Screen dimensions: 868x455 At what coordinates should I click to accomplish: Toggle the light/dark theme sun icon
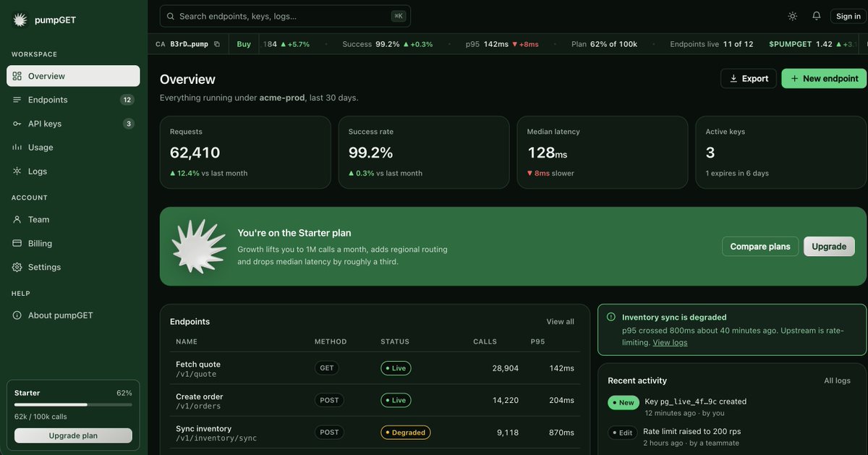pyautogui.click(x=793, y=16)
